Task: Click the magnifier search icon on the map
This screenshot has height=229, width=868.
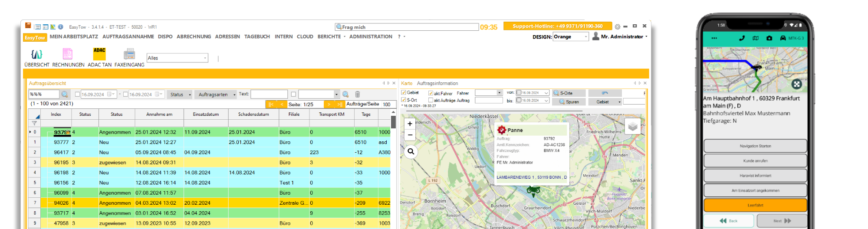Action: point(411,151)
